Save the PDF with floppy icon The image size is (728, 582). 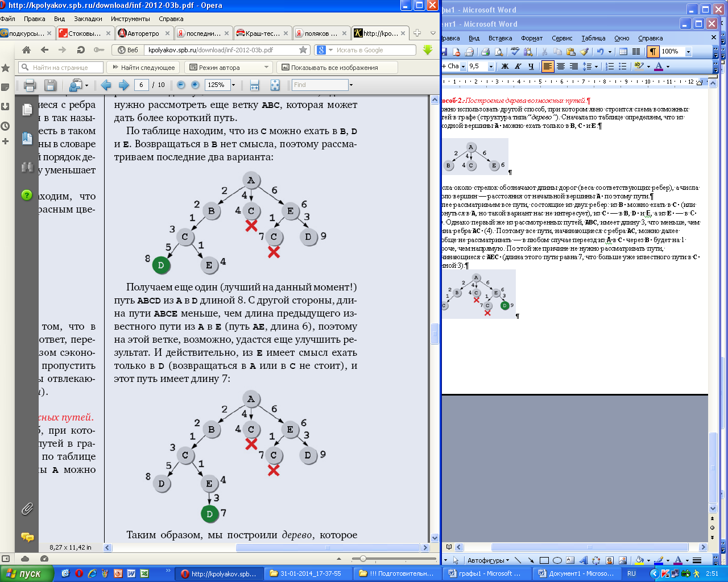(50, 85)
